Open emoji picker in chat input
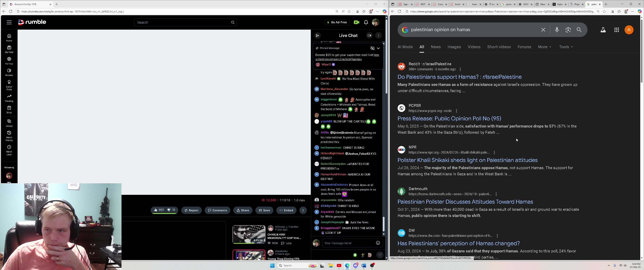The width and height of the screenshot is (644, 270). click(x=378, y=243)
